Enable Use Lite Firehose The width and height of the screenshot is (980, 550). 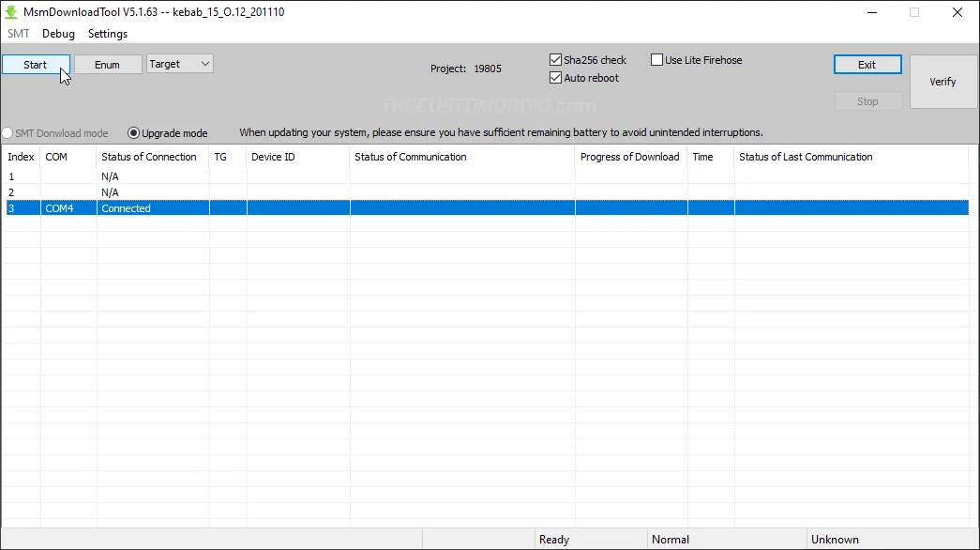(657, 59)
